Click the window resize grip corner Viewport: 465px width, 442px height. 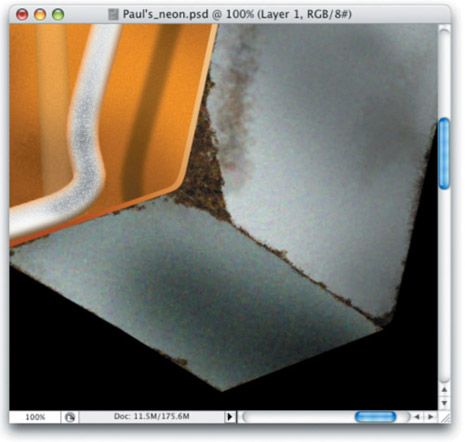click(444, 417)
